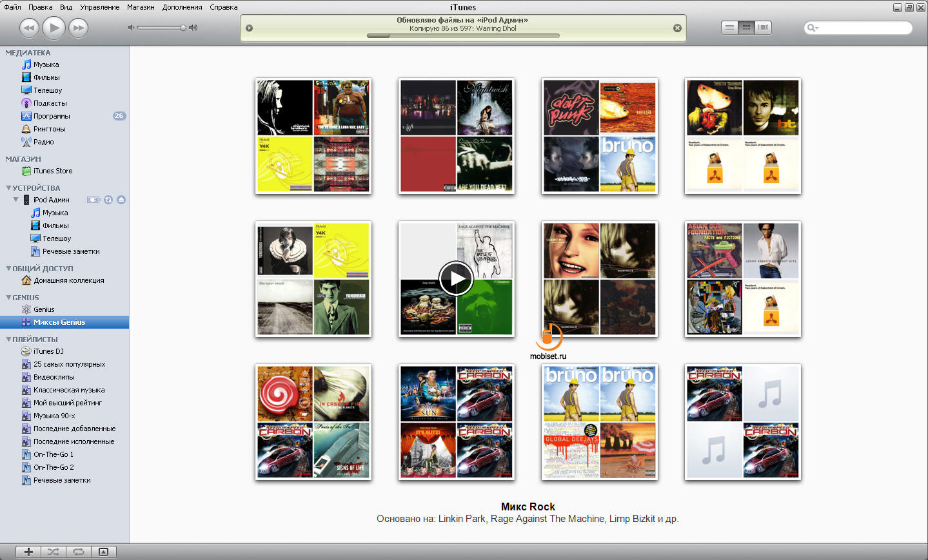Collapse the ОБЩИЙ ДОСТУП section
This screenshot has height=560, width=928.
tap(8, 269)
